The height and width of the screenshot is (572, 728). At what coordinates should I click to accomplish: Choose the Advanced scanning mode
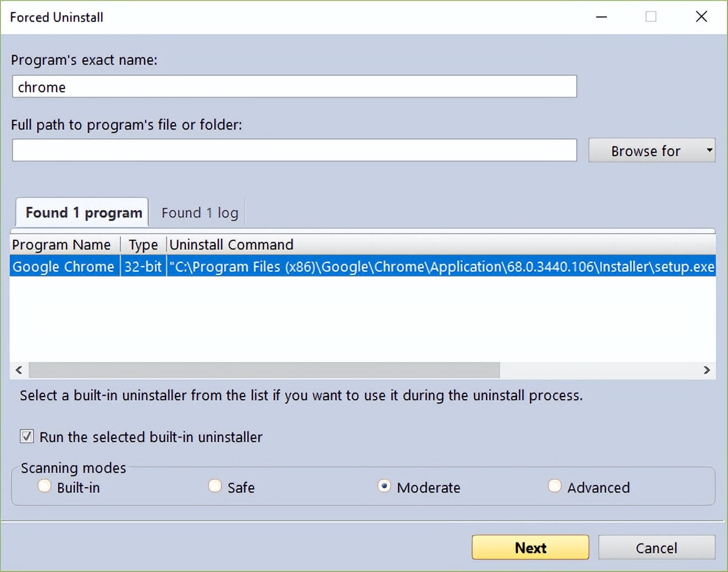pos(554,486)
